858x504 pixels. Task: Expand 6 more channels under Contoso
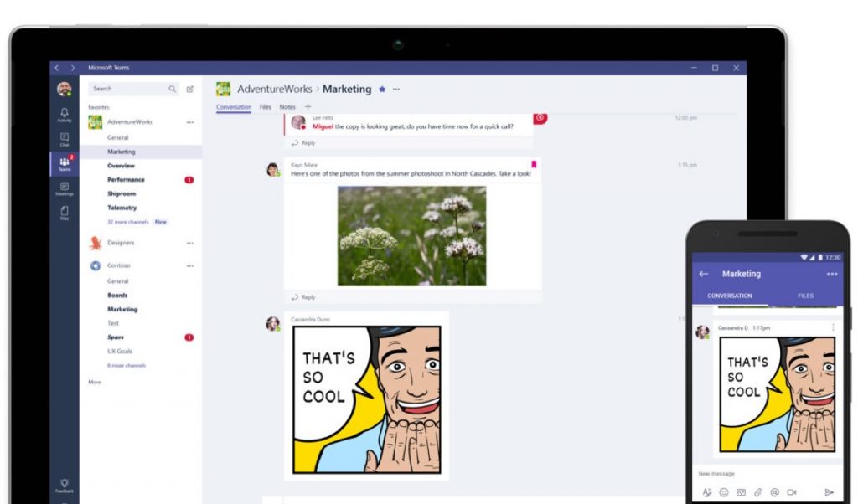click(x=127, y=365)
